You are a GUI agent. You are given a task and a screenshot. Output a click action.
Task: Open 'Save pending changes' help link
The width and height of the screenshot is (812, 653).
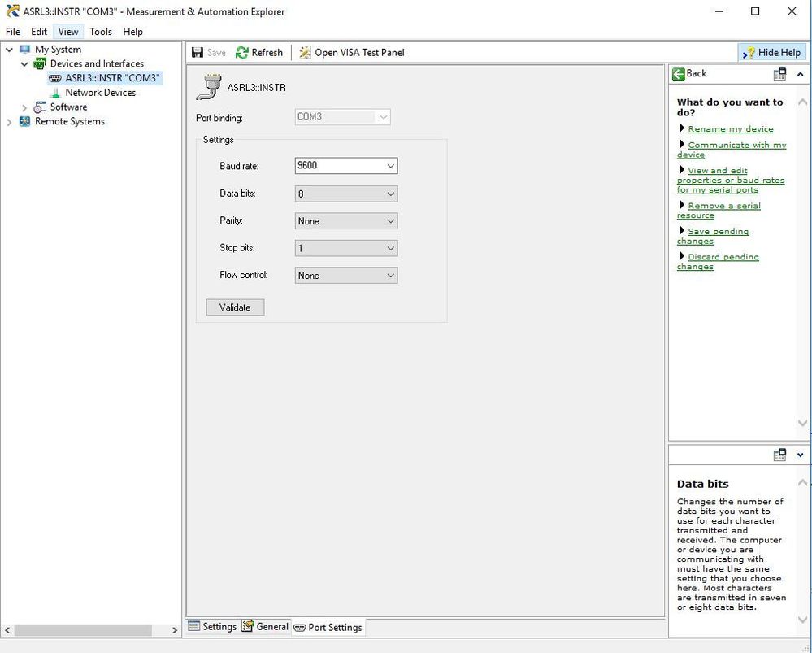click(713, 237)
